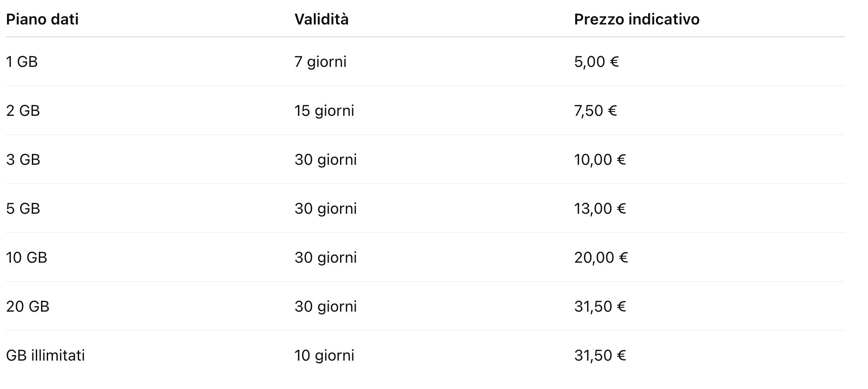
Task: Click the Prezzo indicativo column header
Action: 636,19
